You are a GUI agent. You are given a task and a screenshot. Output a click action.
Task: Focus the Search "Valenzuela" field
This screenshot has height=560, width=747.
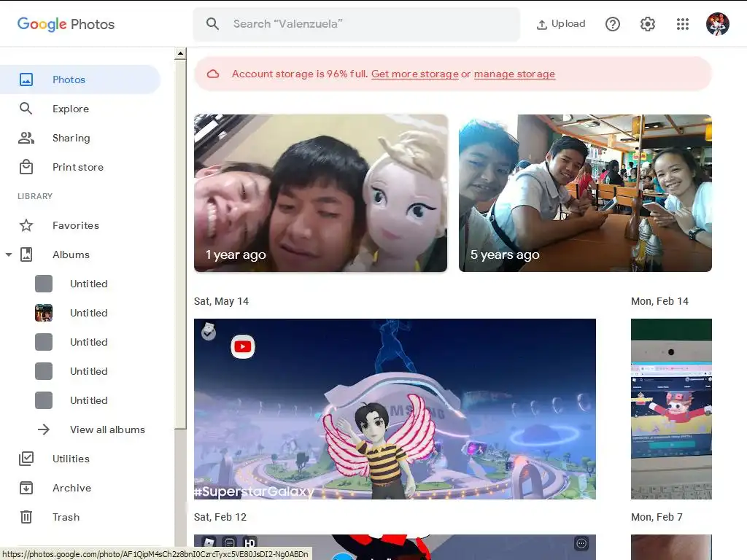pos(356,24)
